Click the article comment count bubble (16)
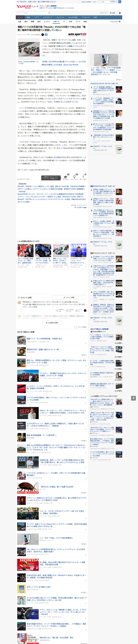Screen dimensions: 138x644 pyautogui.click(x=33, y=35)
